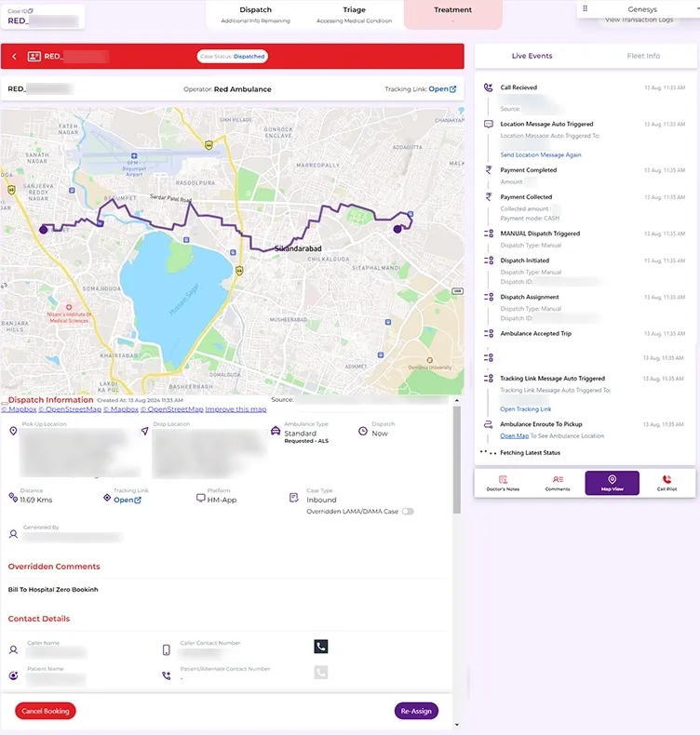Click the distance route icon

click(13, 497)
